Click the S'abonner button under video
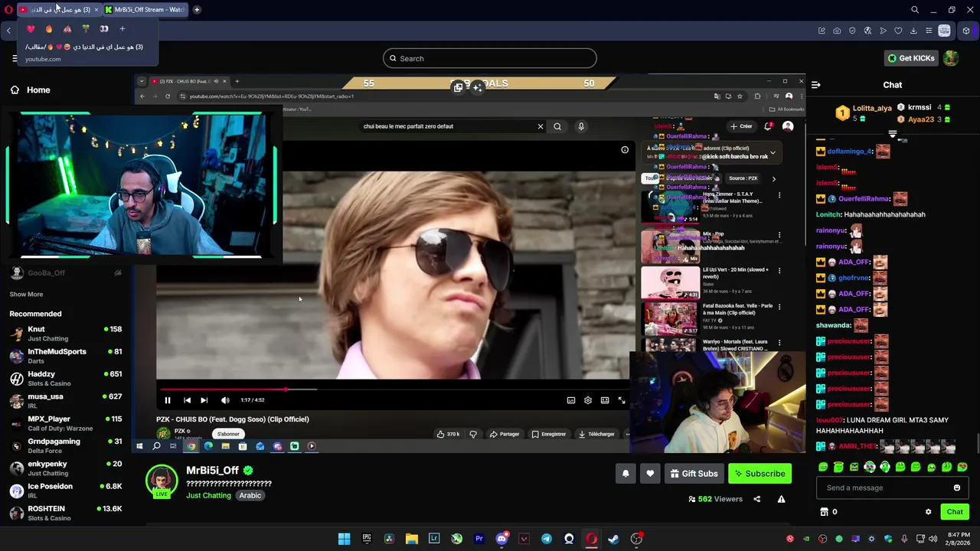 coord(228,434)
